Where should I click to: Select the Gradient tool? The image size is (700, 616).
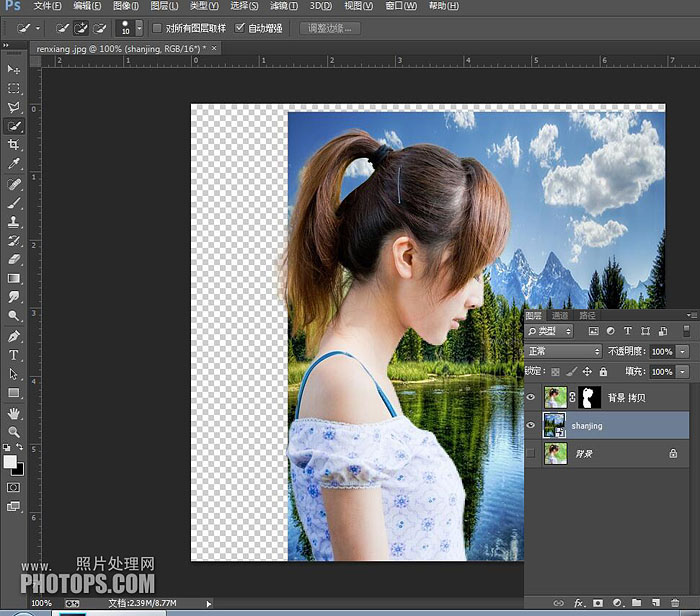tap(13, 279)
